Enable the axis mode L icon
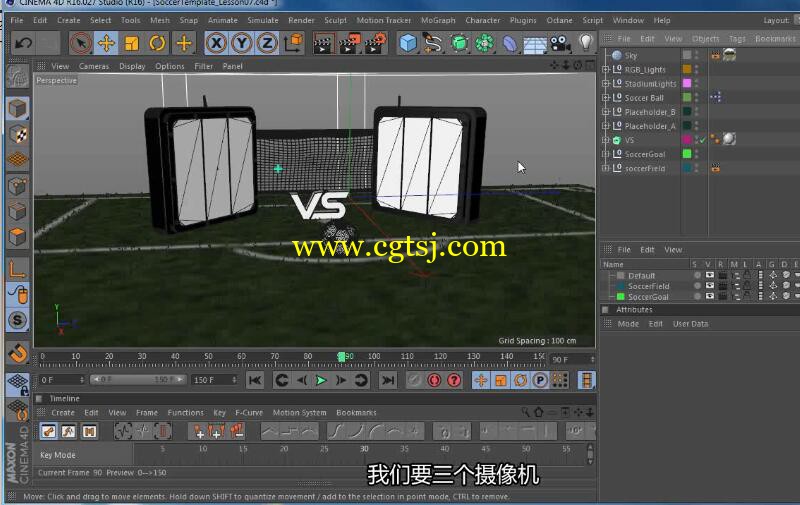The image size is (800, 505). (18, 269)
